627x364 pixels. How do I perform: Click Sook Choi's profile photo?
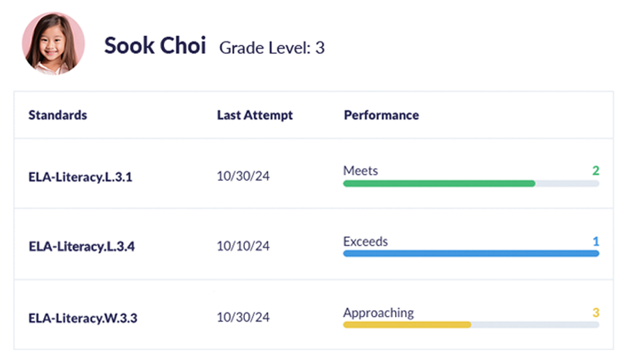(x=53, y=43)
